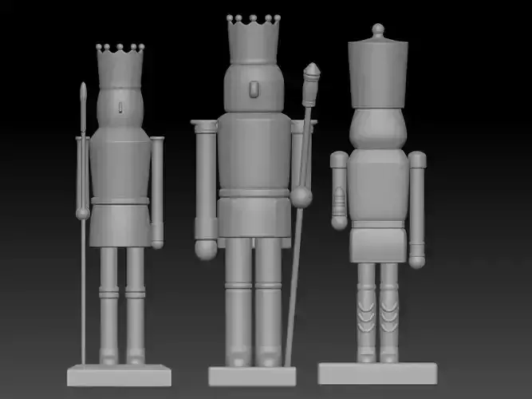Select the left nutcracker's rectangular base

pyautogui.click(x=119, y=375)
